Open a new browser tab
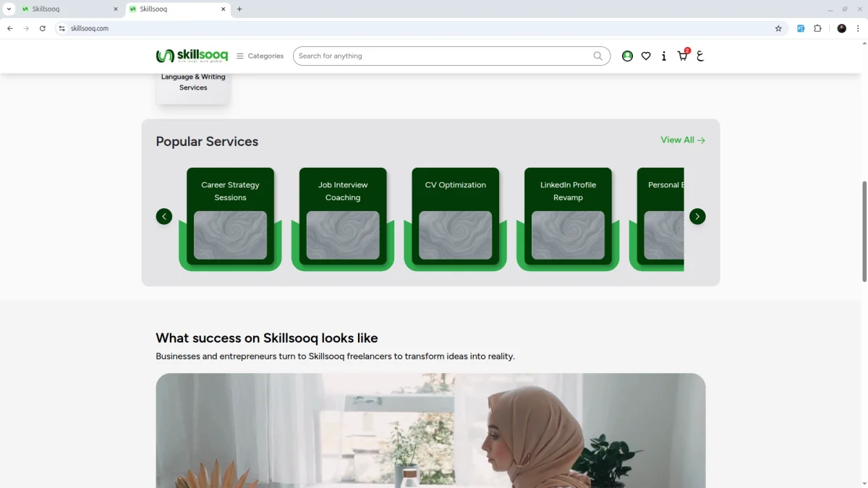Image resolution: width=868 pixels, height=488 pixels. click(239, 9)
